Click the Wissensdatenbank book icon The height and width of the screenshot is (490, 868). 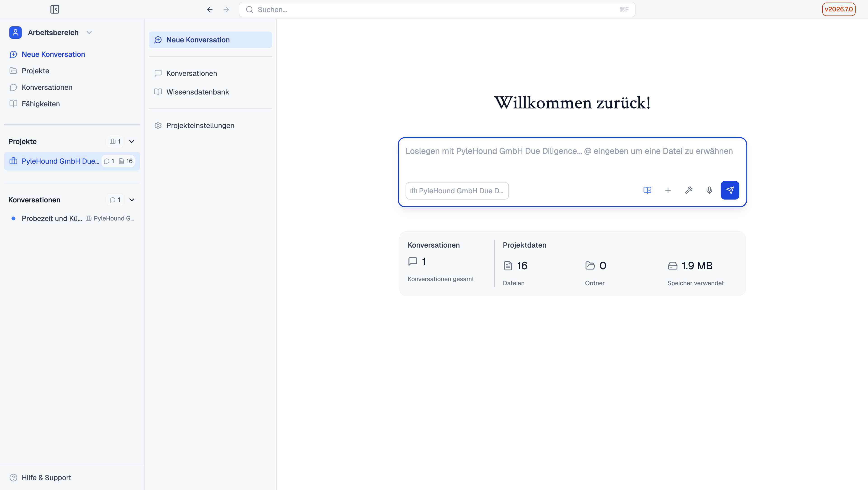(x=158, y=92)
